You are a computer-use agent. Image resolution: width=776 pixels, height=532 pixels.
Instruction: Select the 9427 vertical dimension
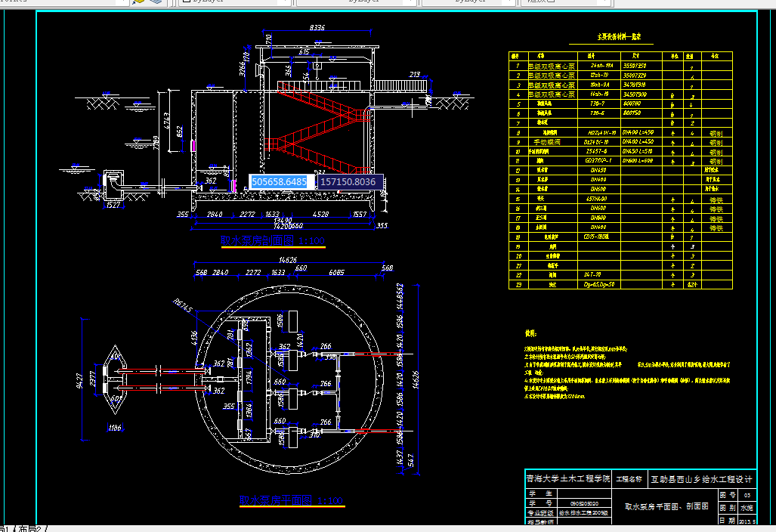coord(79,381)
